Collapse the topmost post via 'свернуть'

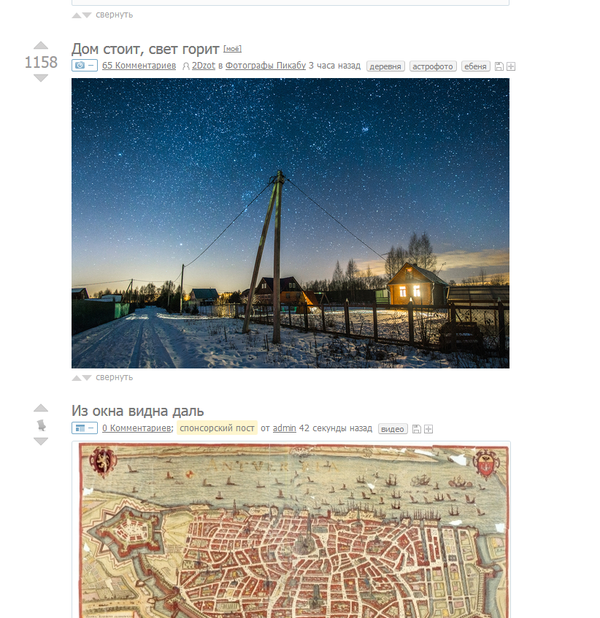pos(114,15)
